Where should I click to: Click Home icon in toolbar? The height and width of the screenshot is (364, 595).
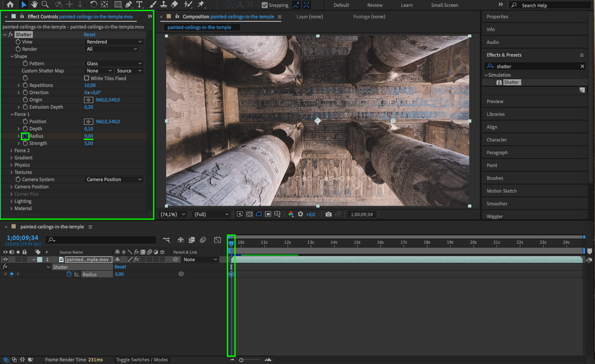(x=10, y=4)
